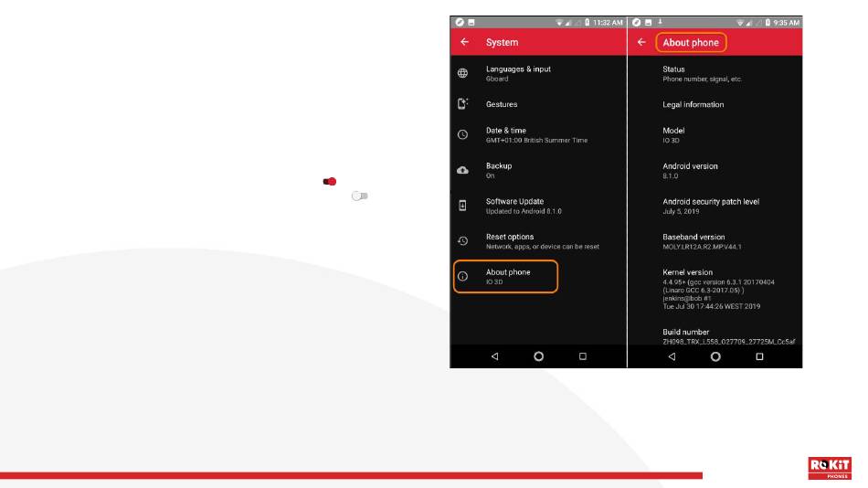Viewport: 868px width, 488px height.
Task: Tap Android version 8.1.0 row
Action: pyautogui.click(x=715, y=171)
